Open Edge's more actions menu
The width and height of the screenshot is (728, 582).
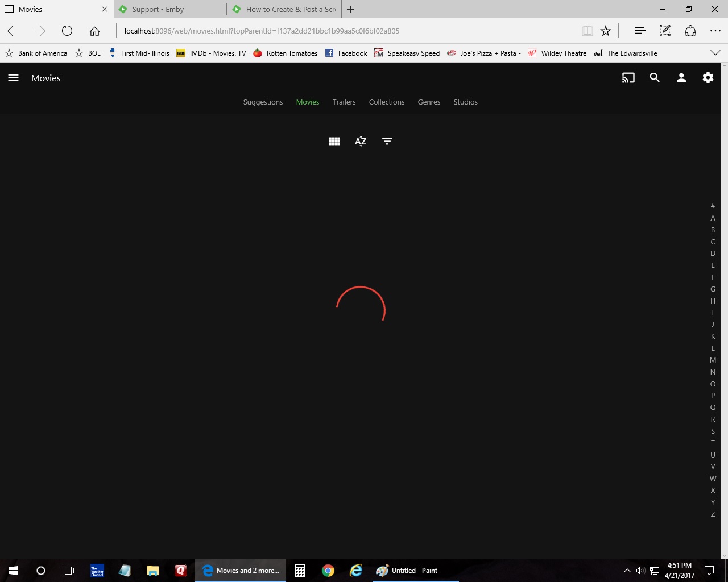[715, 31]
